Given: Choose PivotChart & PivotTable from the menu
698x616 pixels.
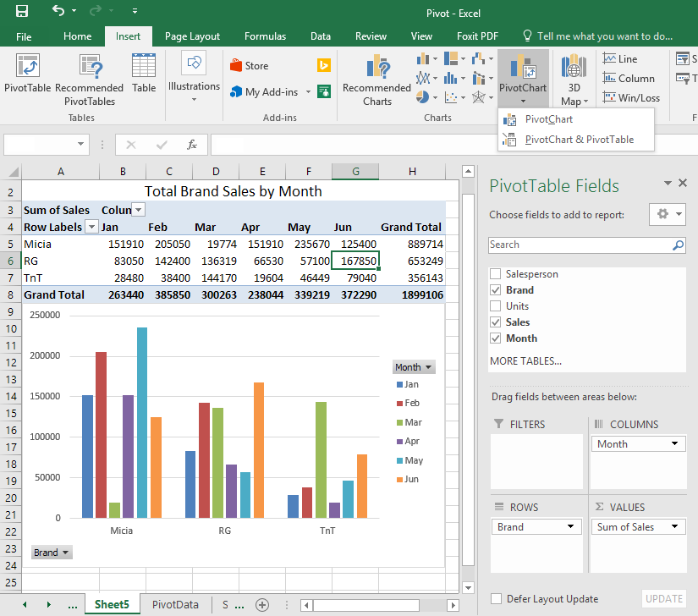Looking at the screenshot, I should (x=576, y=140).
